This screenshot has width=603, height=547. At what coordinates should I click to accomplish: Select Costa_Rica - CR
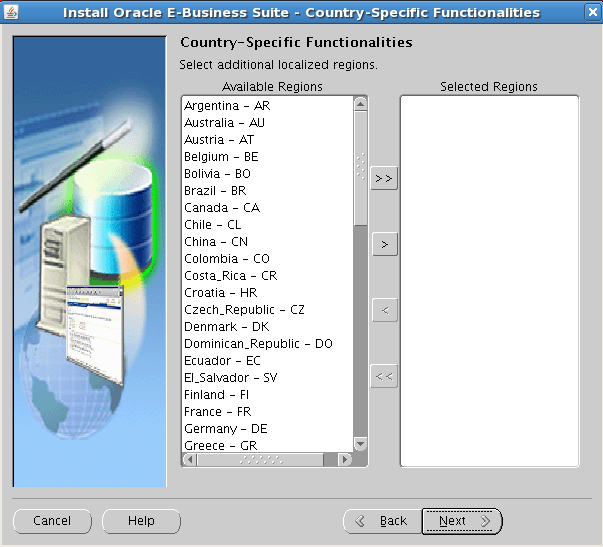click(x=267, y=275)
